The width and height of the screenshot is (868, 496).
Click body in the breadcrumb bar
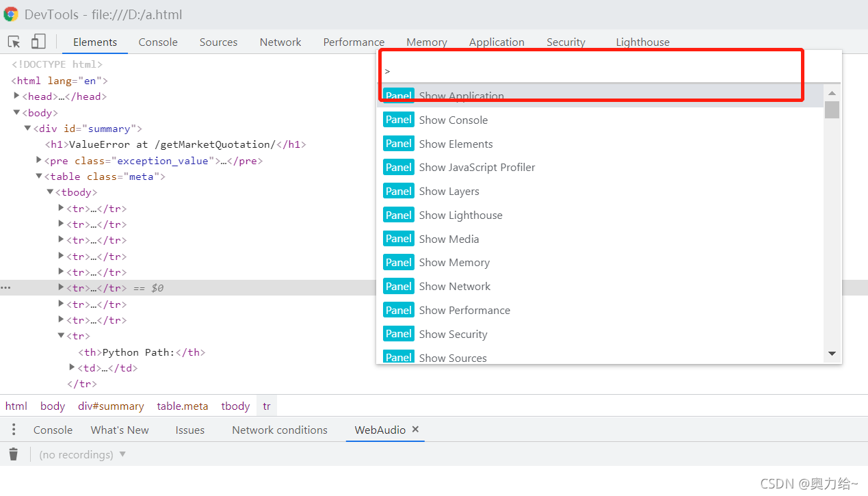53,406
